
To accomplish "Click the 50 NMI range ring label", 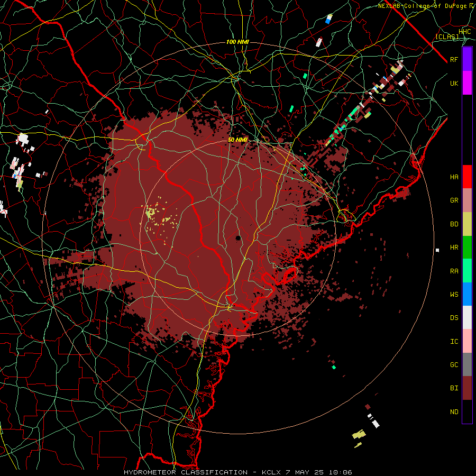I will click(237, 140).
